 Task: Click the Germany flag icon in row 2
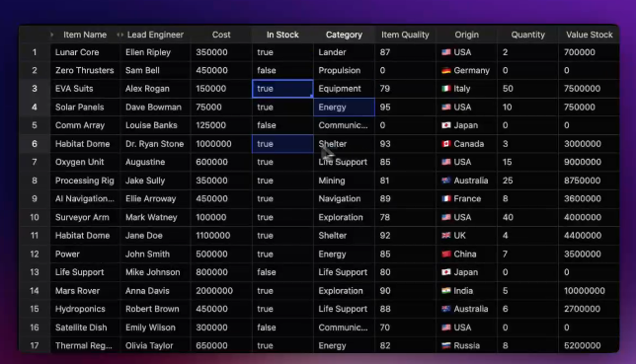pyautogui.click(x=446, y=70)
